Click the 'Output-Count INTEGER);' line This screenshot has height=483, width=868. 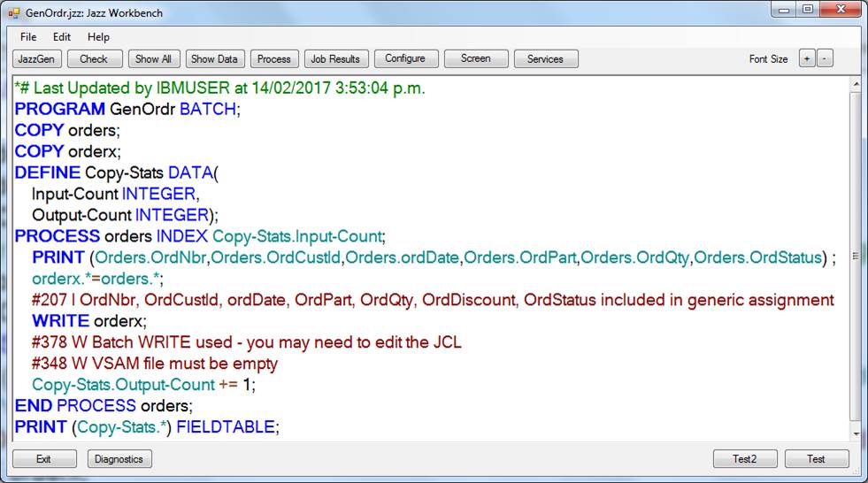click(x=125, y=215)
